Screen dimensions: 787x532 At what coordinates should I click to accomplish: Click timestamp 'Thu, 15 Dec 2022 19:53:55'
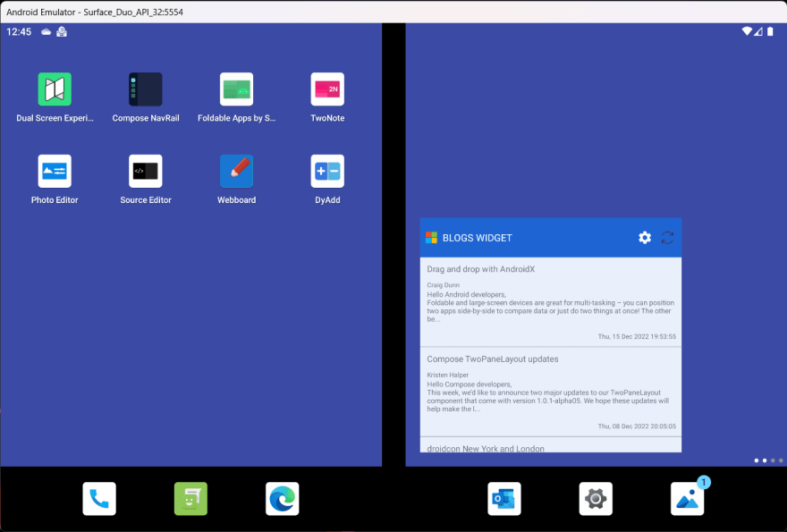637,337
